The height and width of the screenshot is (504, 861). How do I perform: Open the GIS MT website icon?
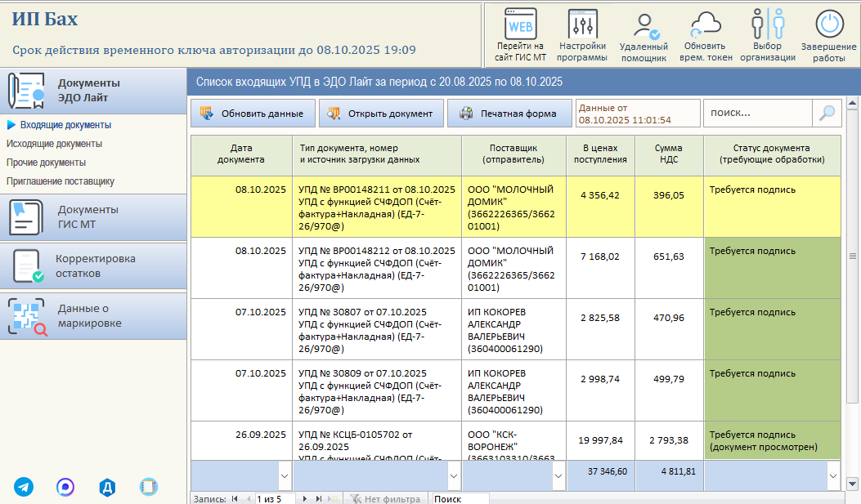click(520, 25)
